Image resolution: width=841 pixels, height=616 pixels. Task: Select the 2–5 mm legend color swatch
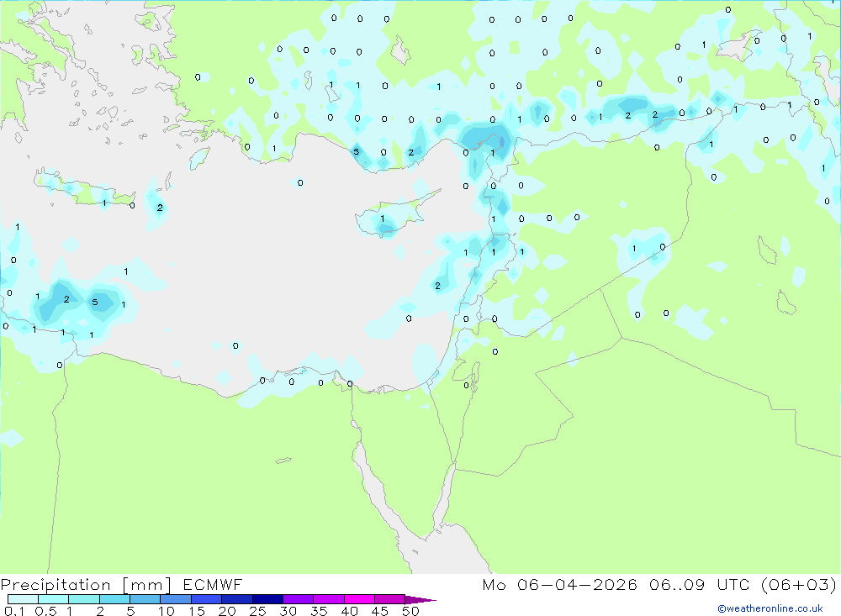[114, 599]
